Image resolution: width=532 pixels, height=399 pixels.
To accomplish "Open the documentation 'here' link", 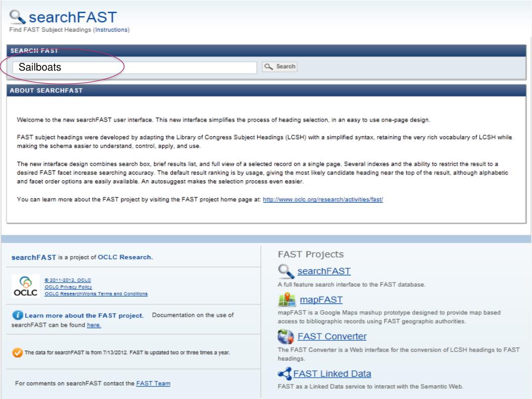I will point(94,325).
